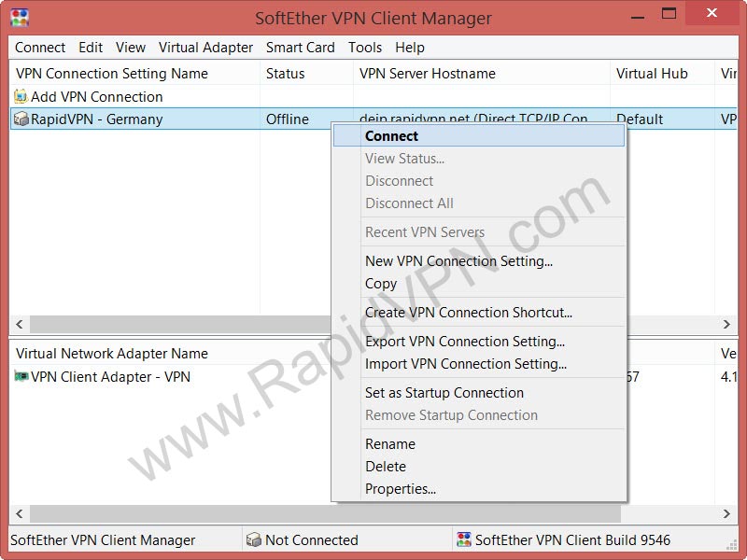Click the VPN Server Hostname column header
This screenshot has width=747, height=560.
click(427, 74)
